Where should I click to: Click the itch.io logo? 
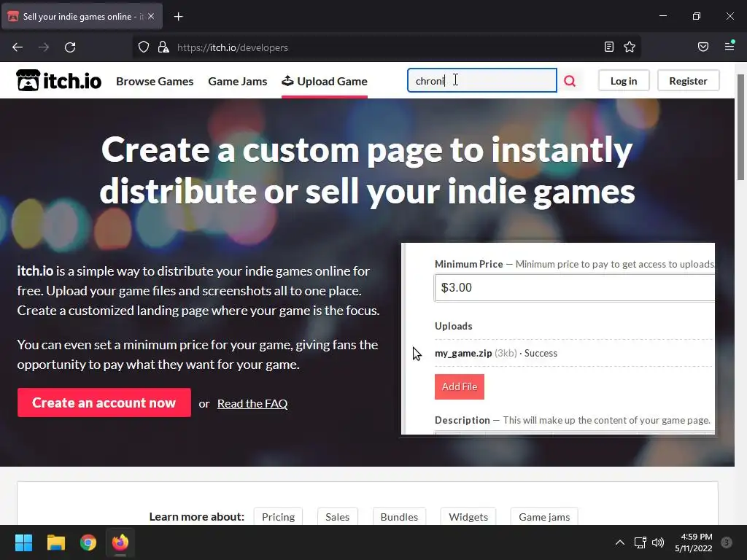[x=58, y=80]
